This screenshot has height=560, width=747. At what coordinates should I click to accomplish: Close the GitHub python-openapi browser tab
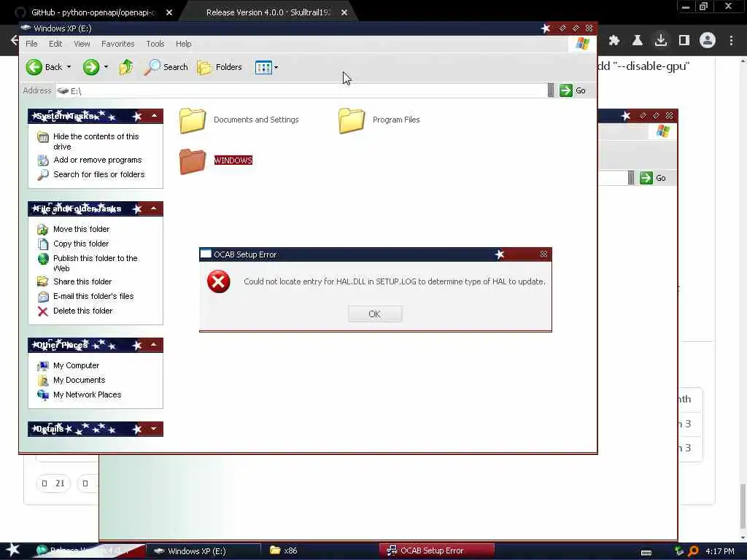tap(169, 13)
